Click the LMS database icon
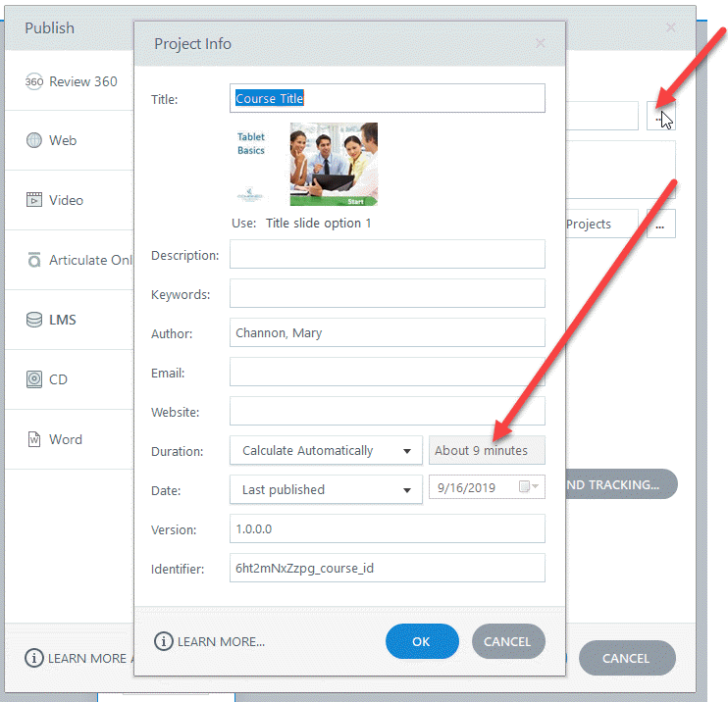This screenshot has width=728, height=702. (34, 320)
